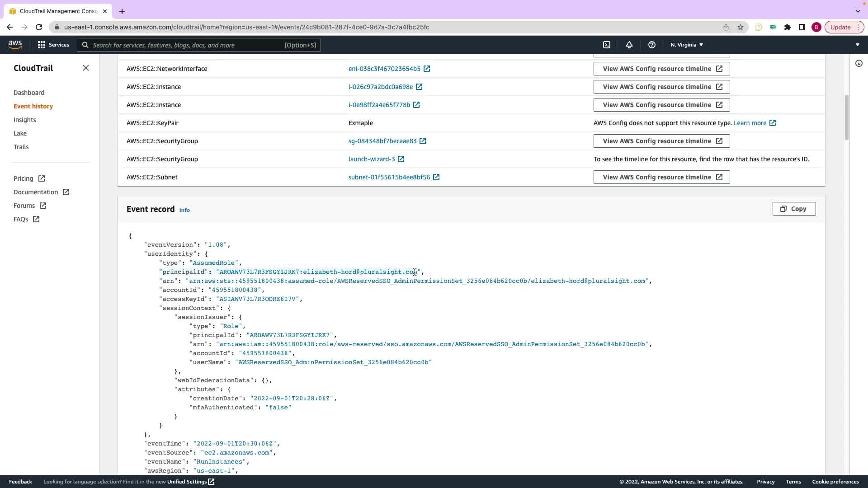This screenshot has width=868, height=488.
Task: Click the Services grid icon
Action: pyautogui.click(x=42, y=45)
